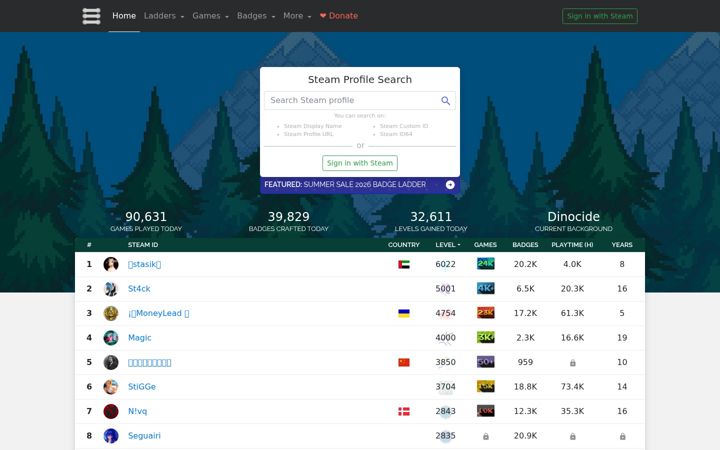Open Magic's avatar image
The image size is (720, 450).
pyautogui.click(x=111, y=338)
